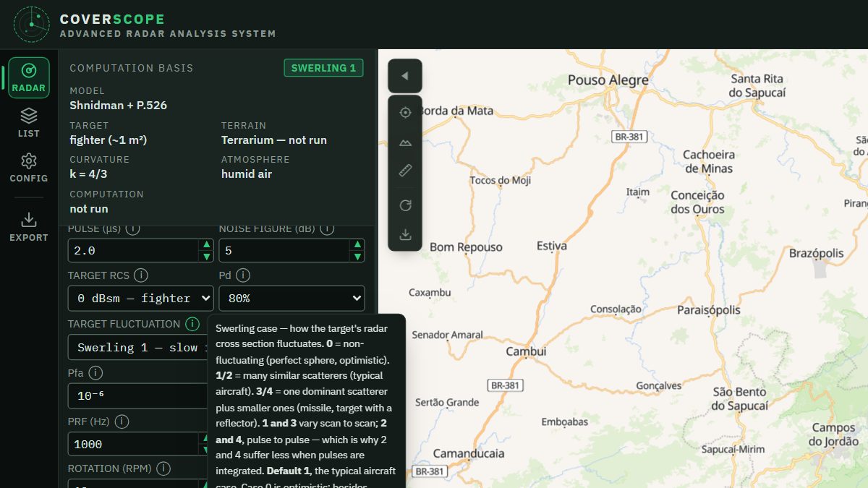Viewport: 868px width, 488px height.
Task: Click the "Pouso Alegre" label on the map
Action: coord(608,80)
